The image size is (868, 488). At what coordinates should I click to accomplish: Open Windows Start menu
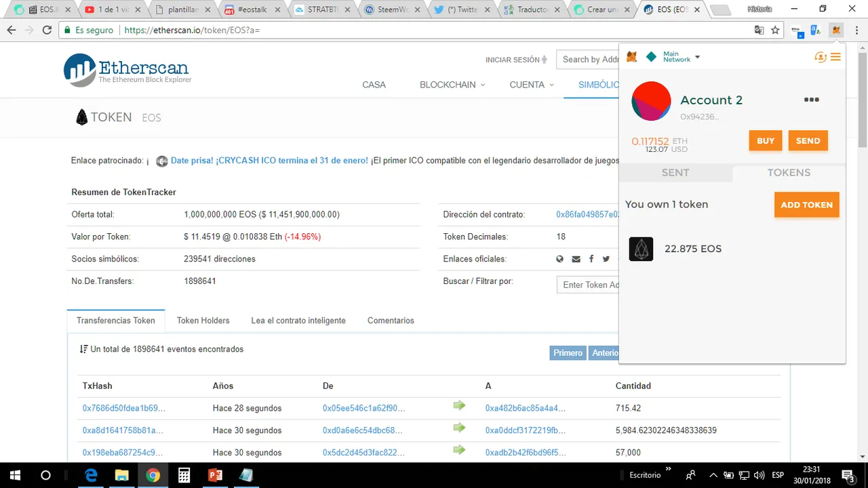pos(15,475)
